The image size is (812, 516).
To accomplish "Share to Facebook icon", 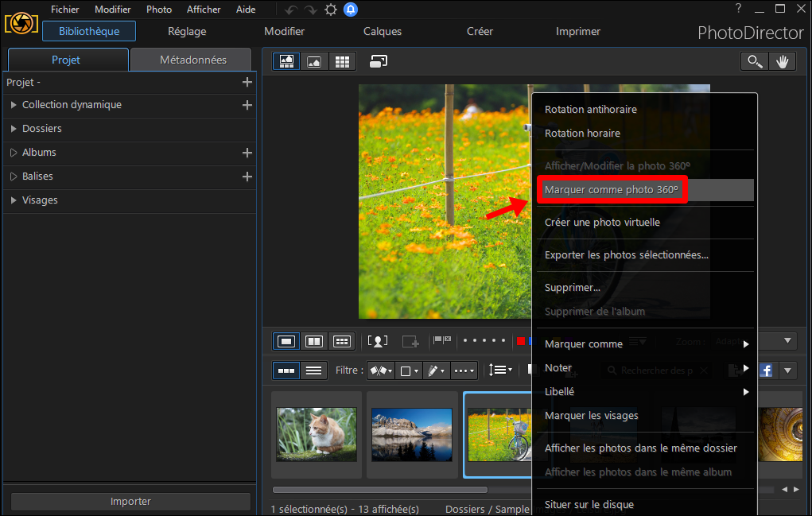I will click(x=766, y=370).
